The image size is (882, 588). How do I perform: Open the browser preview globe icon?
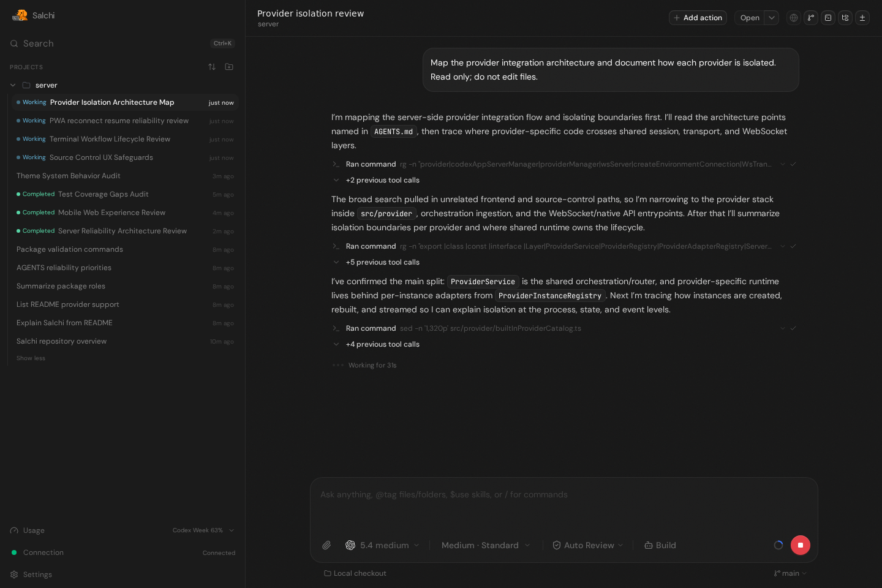pyautogui.click(x=794, y=18)
